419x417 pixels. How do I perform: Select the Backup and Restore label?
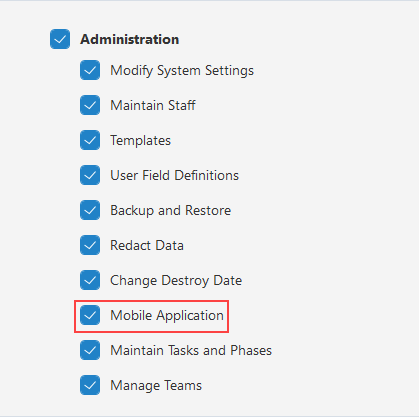pos(170,211)
